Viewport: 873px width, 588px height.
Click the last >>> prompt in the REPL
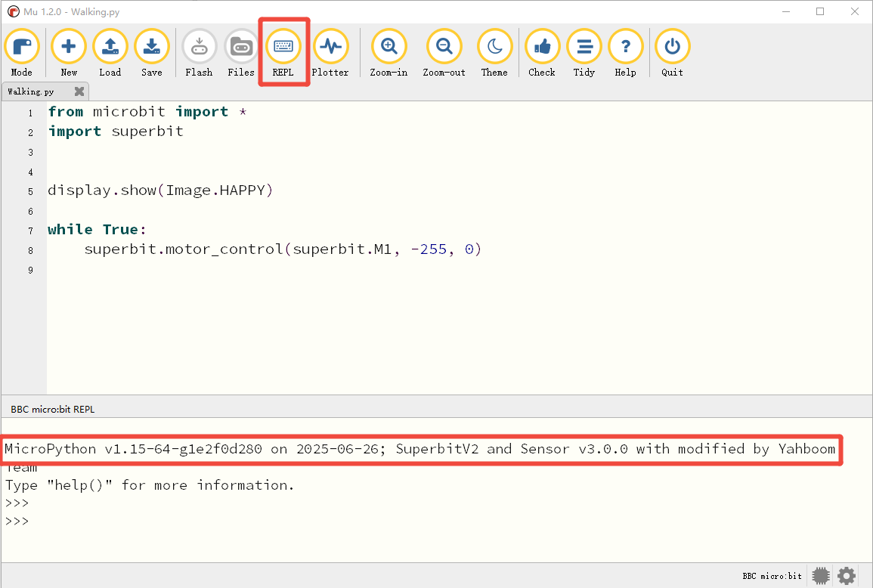tap(17, 521)
